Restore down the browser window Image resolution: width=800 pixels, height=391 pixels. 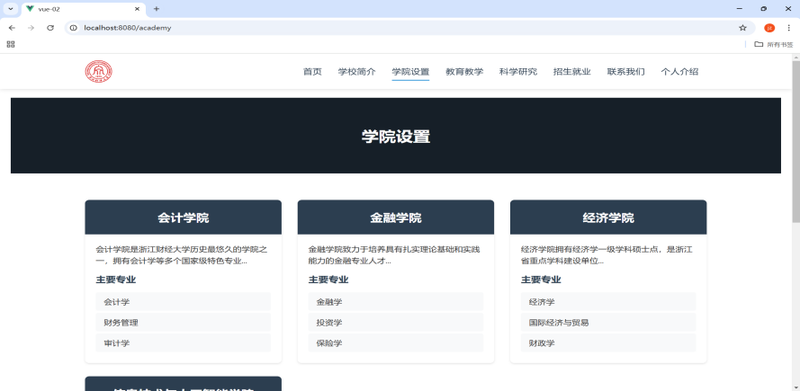click(x=763, y=9)
